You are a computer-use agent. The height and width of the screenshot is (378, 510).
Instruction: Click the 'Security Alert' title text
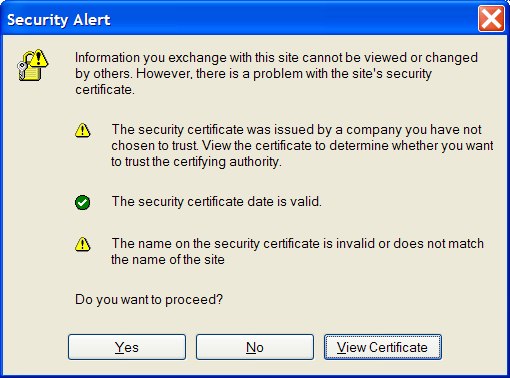pyautogui.click(x=59, y=20)
